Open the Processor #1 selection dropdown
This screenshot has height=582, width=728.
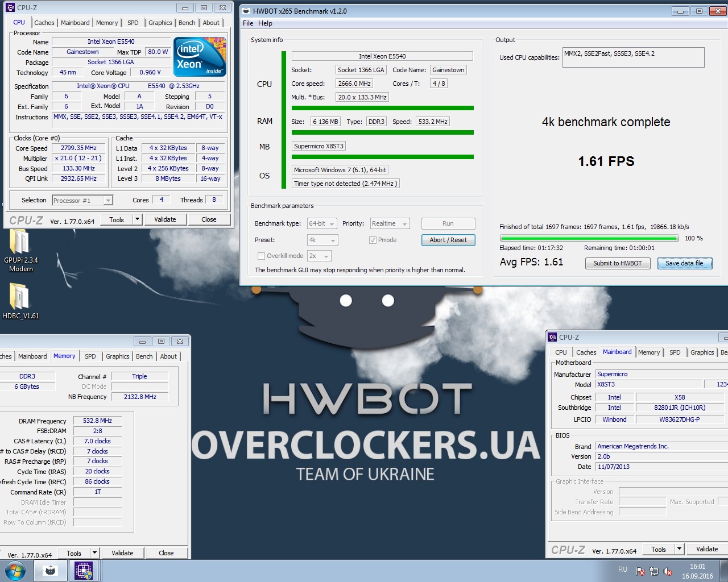pos(82,200)
